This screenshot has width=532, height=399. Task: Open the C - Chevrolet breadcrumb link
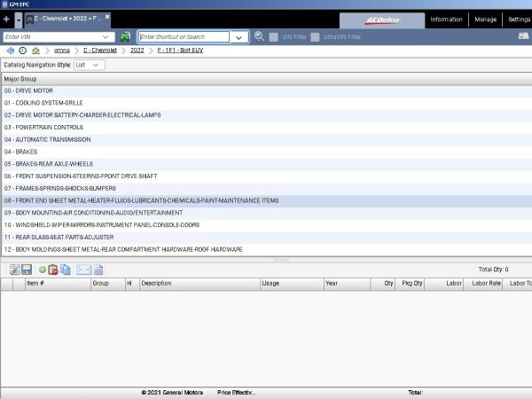tap(100, 51)
